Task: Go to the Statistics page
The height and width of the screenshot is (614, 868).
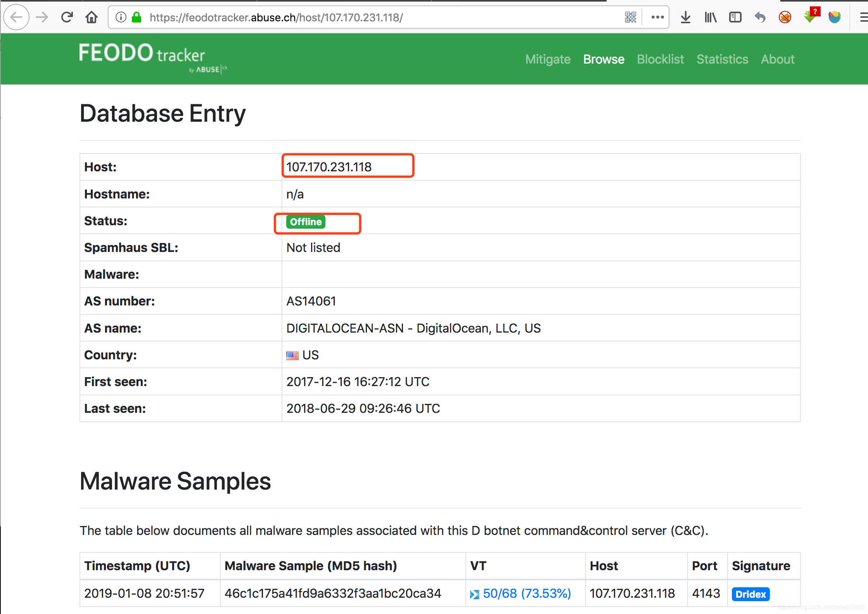Action: (722, 59)
